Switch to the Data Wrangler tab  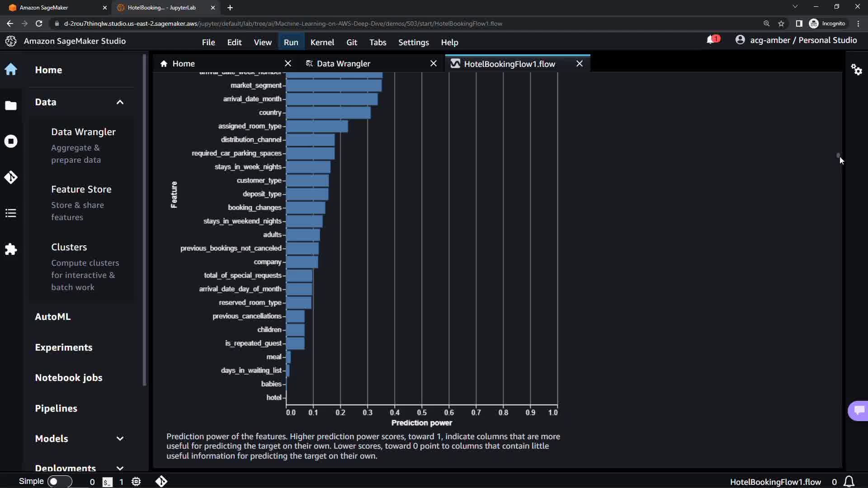tap(343, 64)
